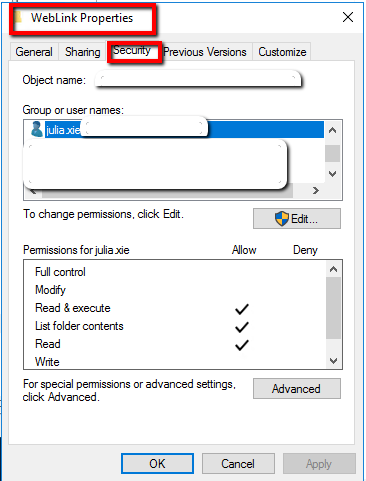Viewport: 366px width, 481px height.
Task: Open the Previous Versions tab
Action: click(x=205, y=52)
